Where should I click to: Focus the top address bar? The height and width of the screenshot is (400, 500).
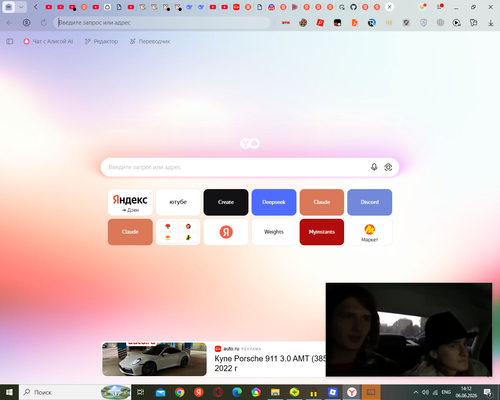click(x=162, y=23)
